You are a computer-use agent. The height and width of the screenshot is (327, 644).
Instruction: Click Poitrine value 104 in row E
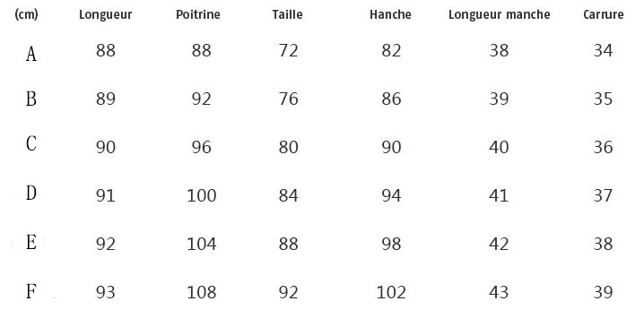click(x=202, y=244)
